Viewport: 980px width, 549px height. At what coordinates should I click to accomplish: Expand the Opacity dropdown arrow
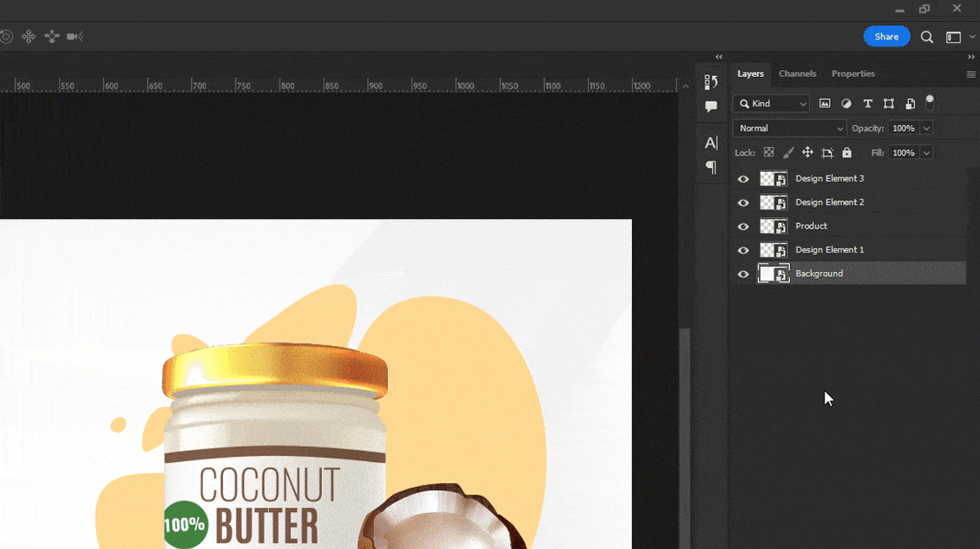point(928,128)
